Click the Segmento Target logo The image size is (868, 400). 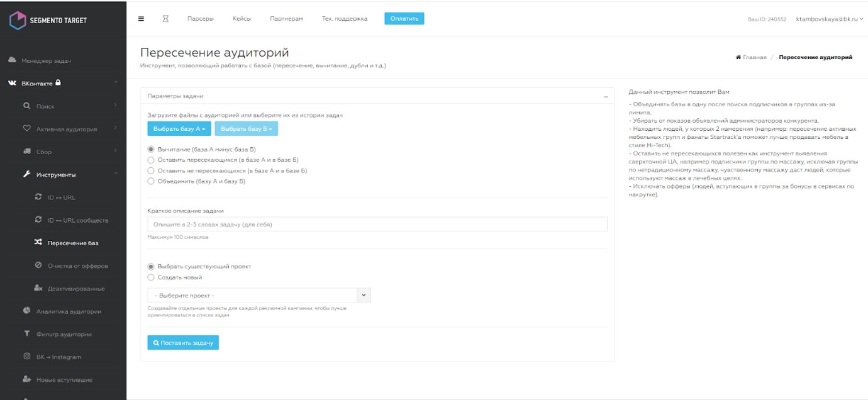(48, 20)
